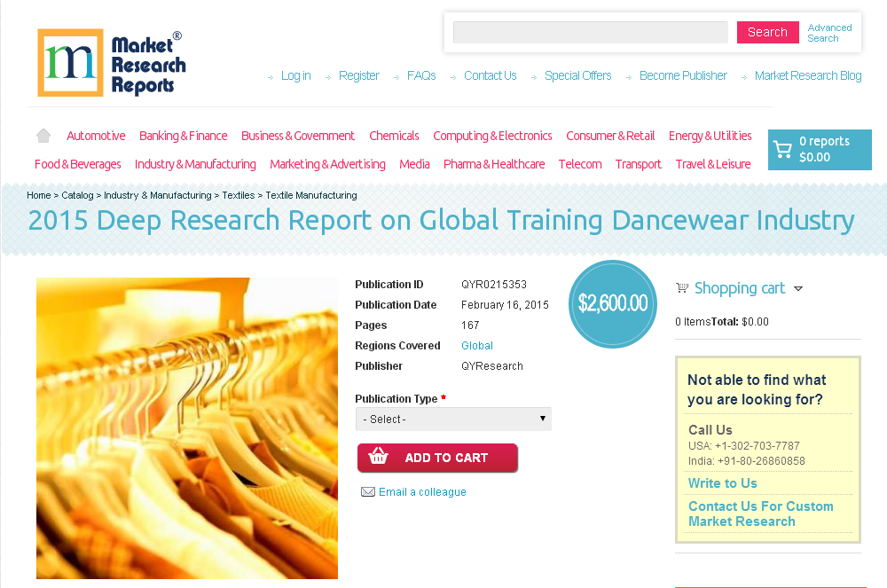Screen dimensions: 887x588
Task: Click the Global link under Regions Covered
Action: 476,345
